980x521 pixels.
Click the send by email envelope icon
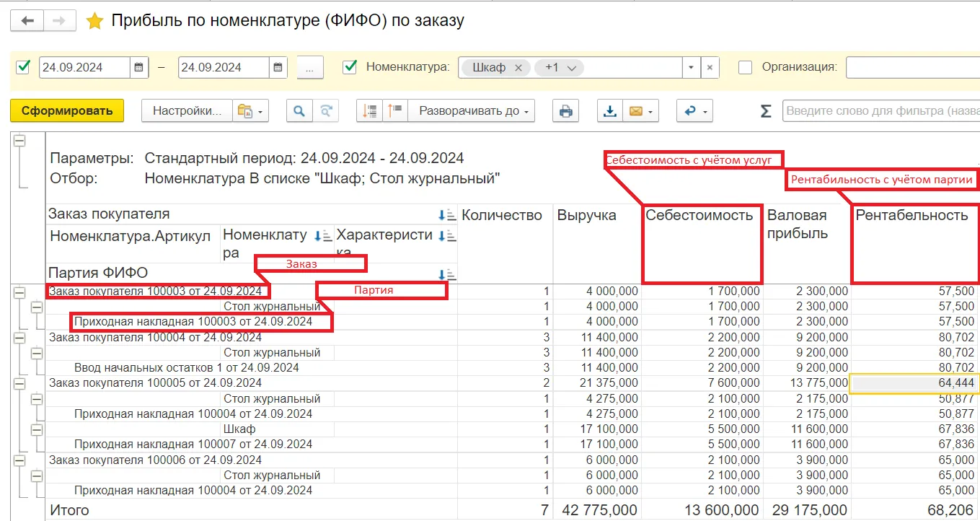(x=635, y=110)
